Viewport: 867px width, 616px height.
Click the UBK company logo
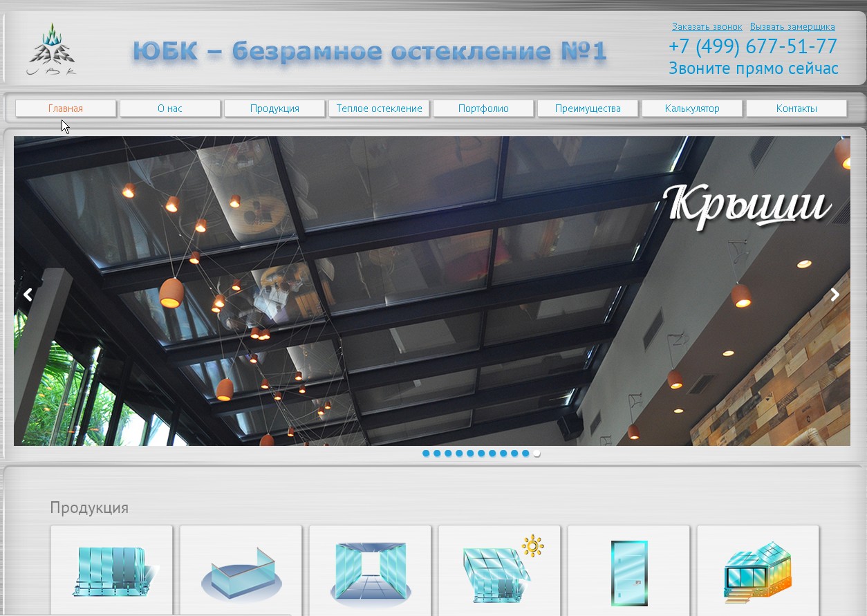pyautogui.click(x=52, y=50)
